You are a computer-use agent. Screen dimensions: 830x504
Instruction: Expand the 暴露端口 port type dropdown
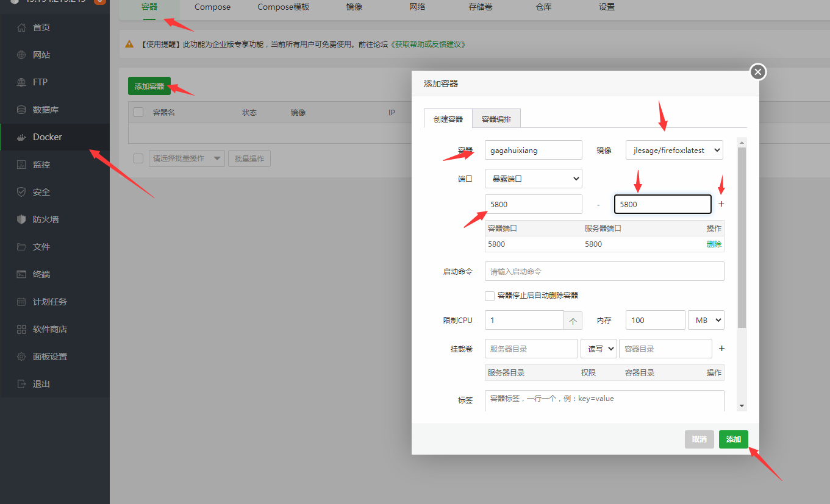[534, 179]
